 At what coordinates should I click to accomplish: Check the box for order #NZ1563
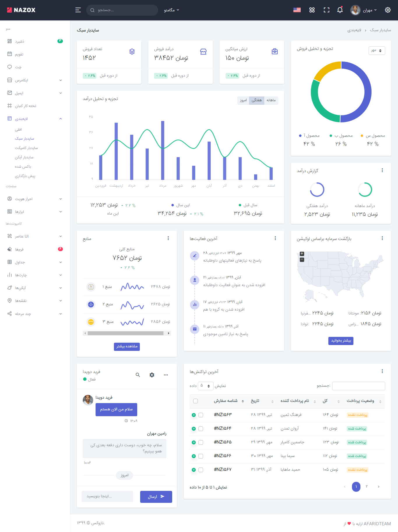(201, 415)
